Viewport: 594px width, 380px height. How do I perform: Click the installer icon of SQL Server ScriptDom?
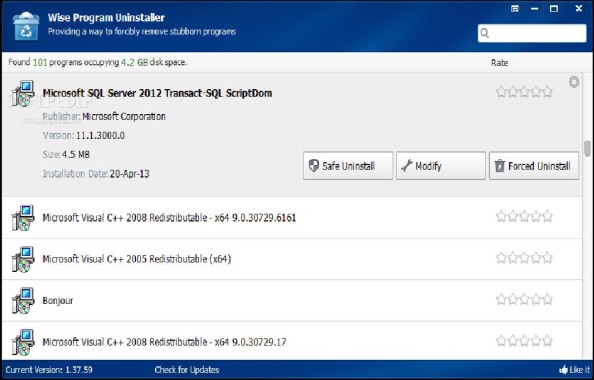tap(23, 93)
